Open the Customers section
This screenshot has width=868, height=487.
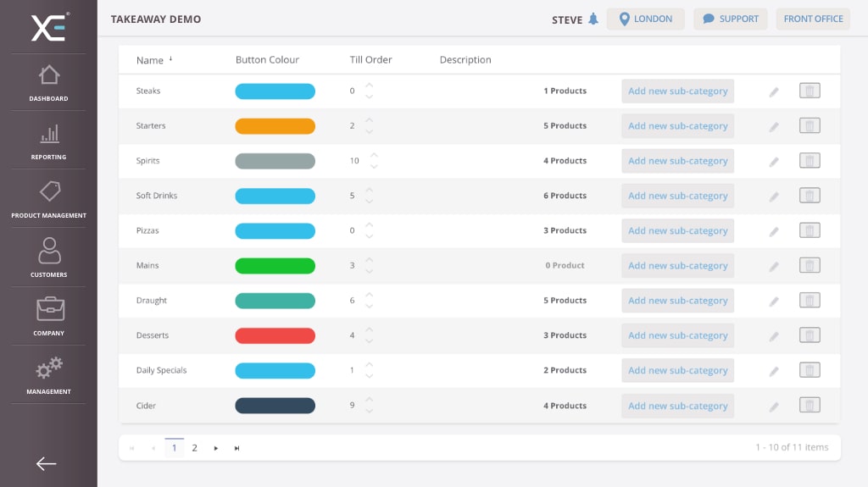coord(48,257)
